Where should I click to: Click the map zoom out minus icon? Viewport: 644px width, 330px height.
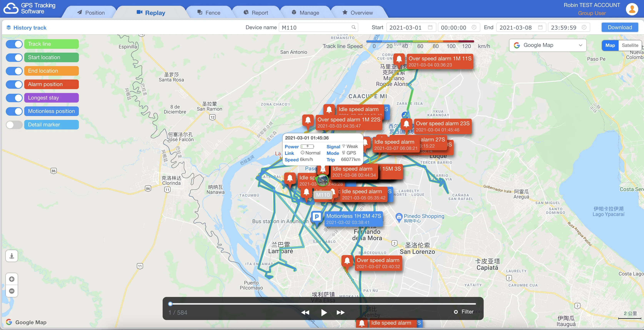pyautogui.click(x=12, y=291)
